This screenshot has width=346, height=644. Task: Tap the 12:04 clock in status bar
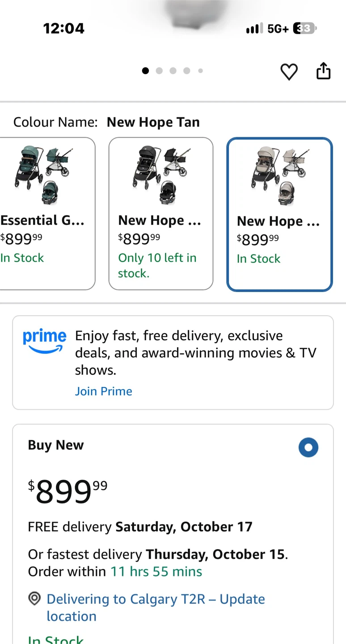click(63, 29)
